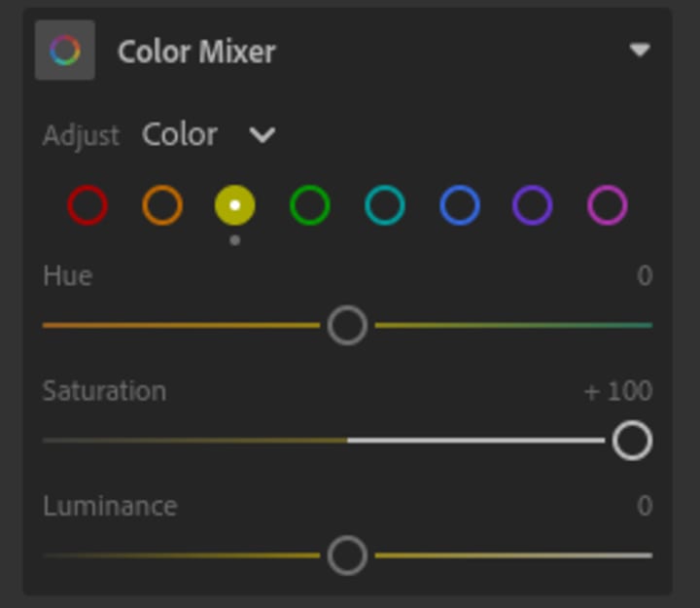Screen dimensions: 700x608
Task: Select the green color circle
Action: pos(310,205)
